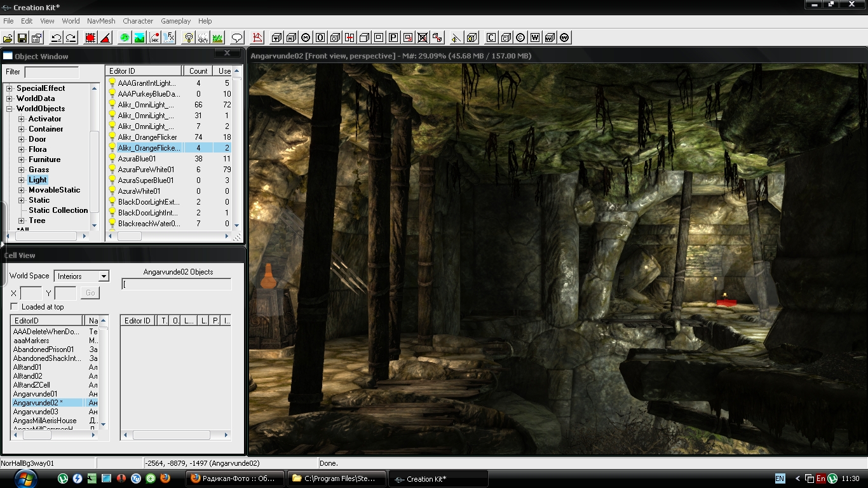Sort by the Count column header
The image size is (868, 488).
pyautogui.click(x=198, y=71)
